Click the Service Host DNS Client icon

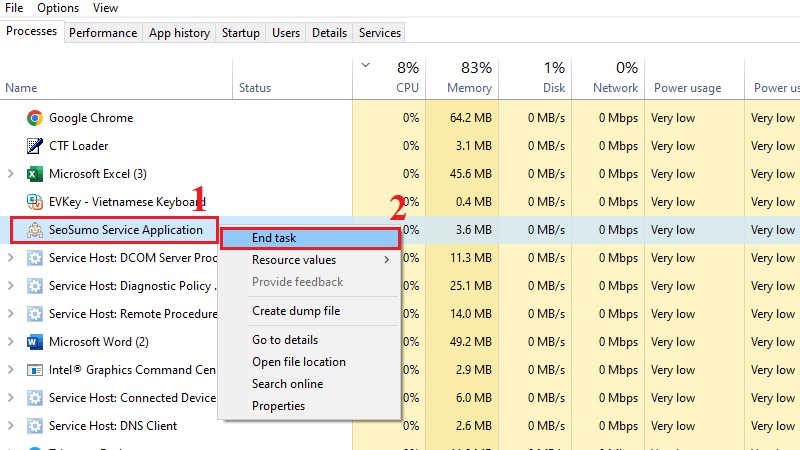click(35, 426)
